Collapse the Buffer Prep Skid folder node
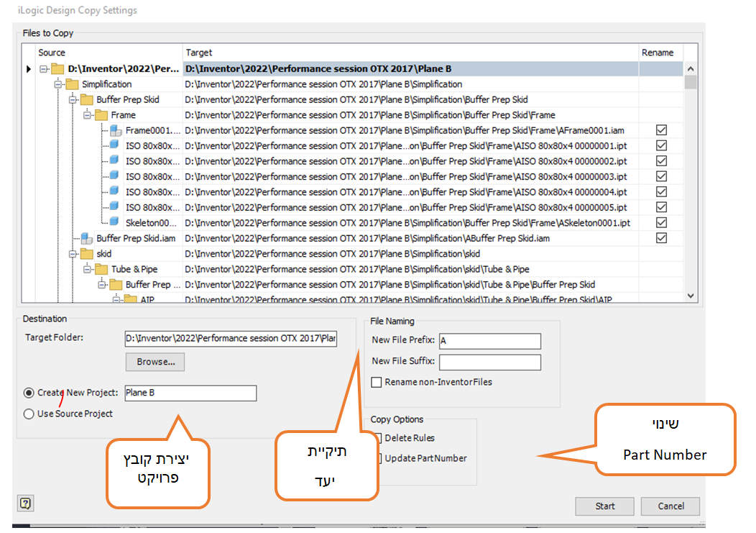756x533 pixels. click(73, 100)
